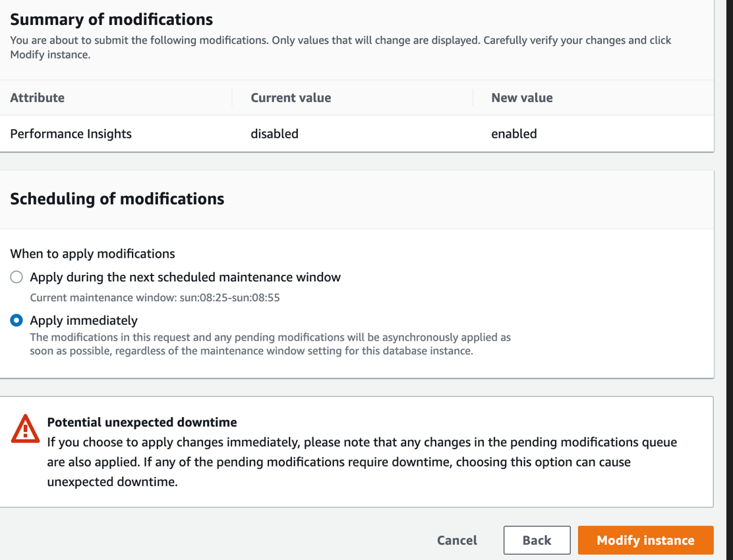This screenshot has height=560, width=733.
Task: Click the New value column header
Action: click(522, 98)
